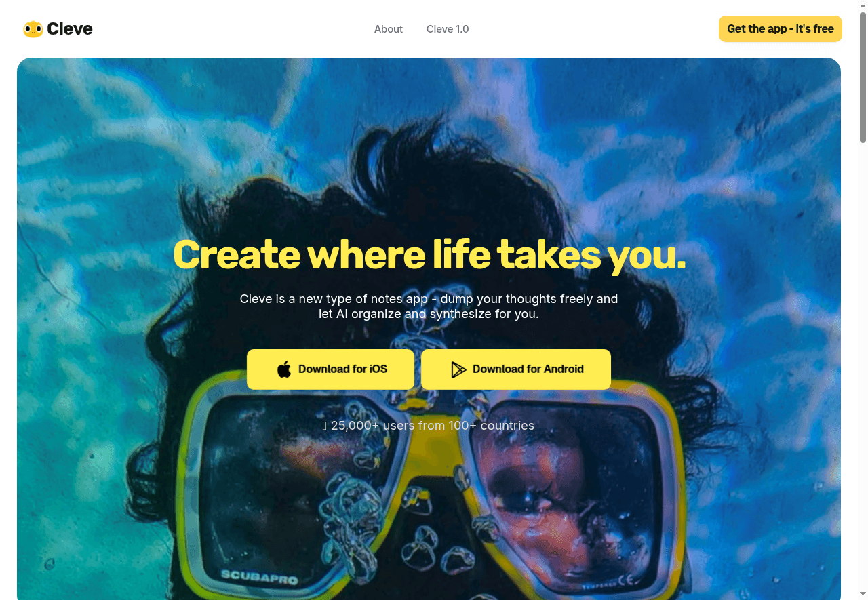
Task: Open the About page
Action: (389, 29)
